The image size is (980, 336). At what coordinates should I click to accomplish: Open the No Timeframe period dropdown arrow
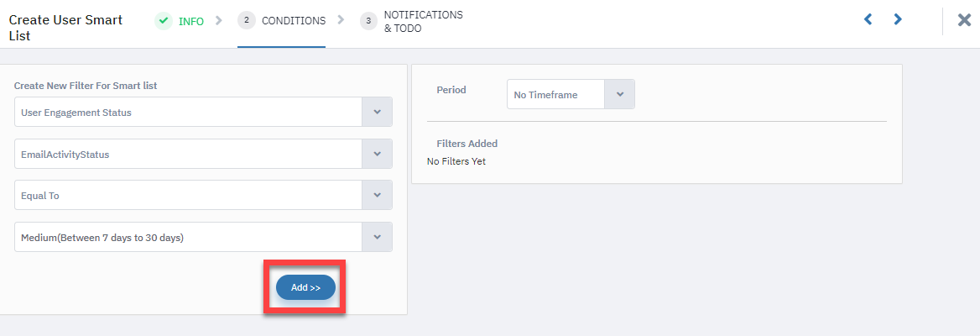[x=619, y=94]
